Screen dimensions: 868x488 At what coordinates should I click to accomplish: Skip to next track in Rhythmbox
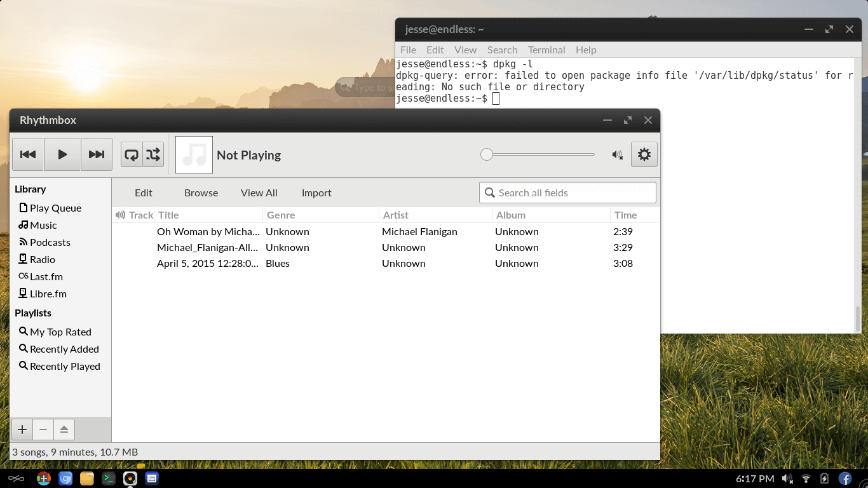(97, 154)
